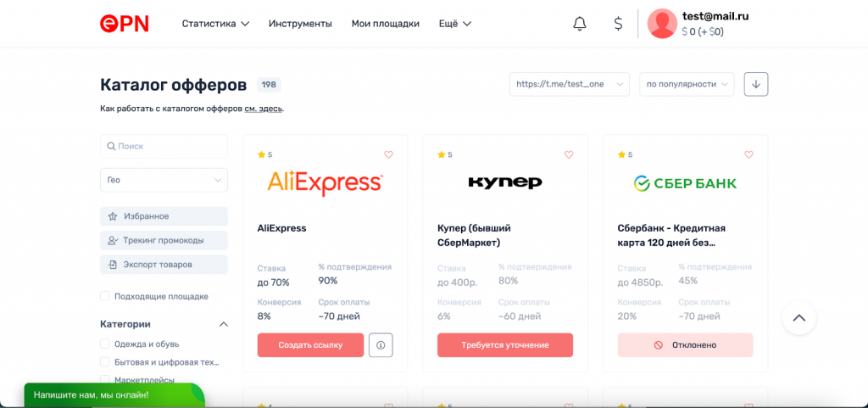Image resolution: width=868 pixels, height=408 pixels.
Task: Open Трекинг промокоды
Action: tap(164, 240)
